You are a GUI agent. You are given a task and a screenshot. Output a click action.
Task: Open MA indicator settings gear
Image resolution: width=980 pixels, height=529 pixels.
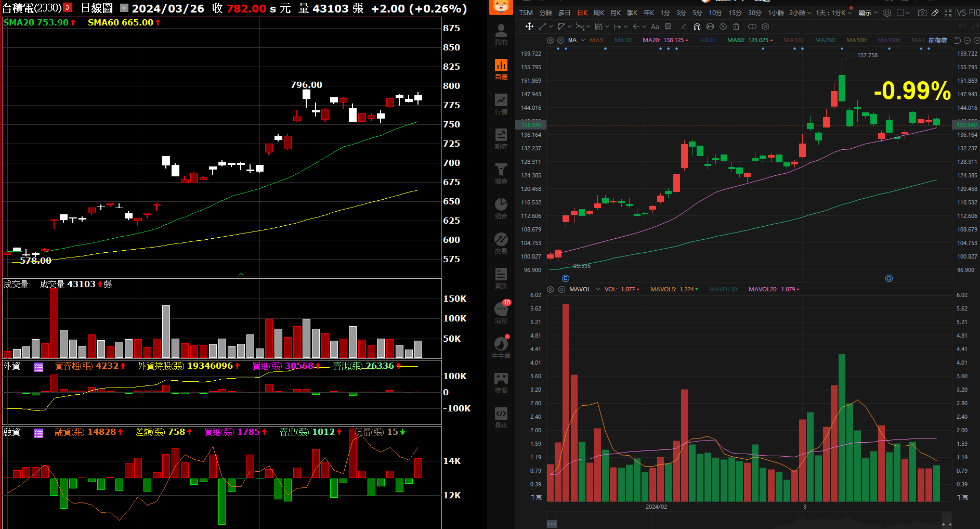(x=550, y=40)
